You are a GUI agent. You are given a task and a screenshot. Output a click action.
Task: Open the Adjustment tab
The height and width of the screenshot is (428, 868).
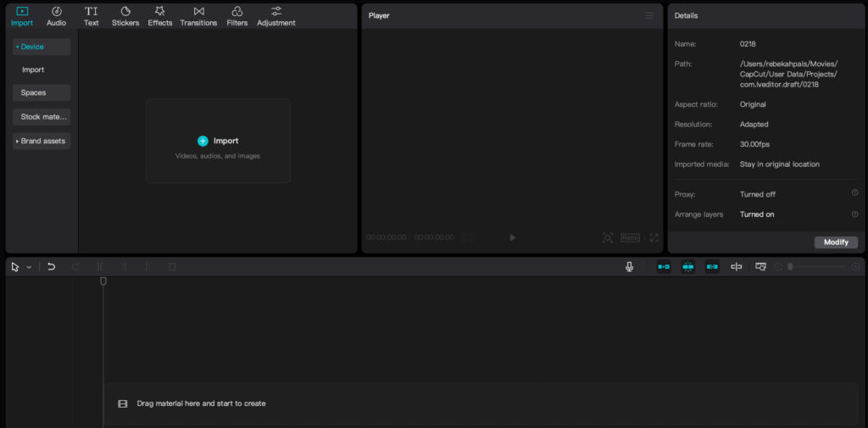click(x=276, y=17)
